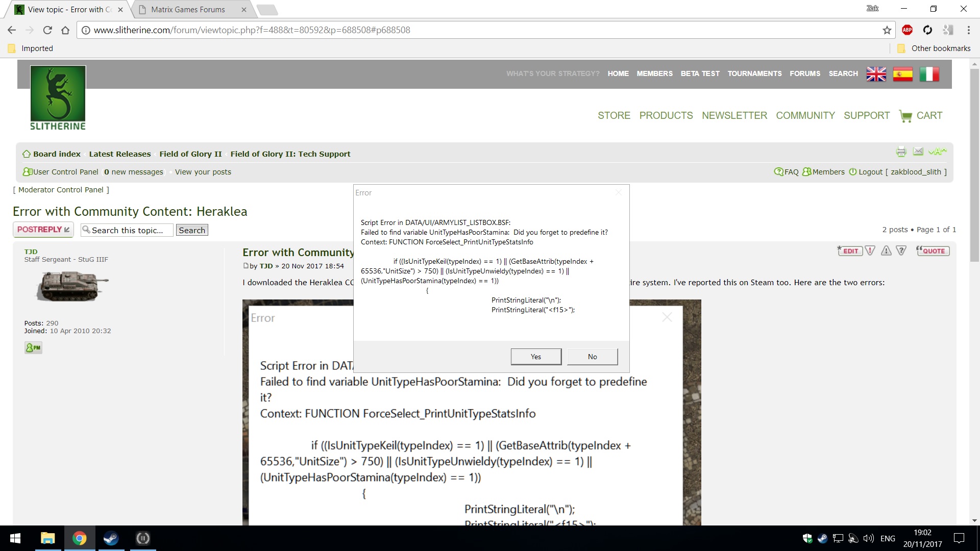Open the Members link in the user bar

coord(828,172)
